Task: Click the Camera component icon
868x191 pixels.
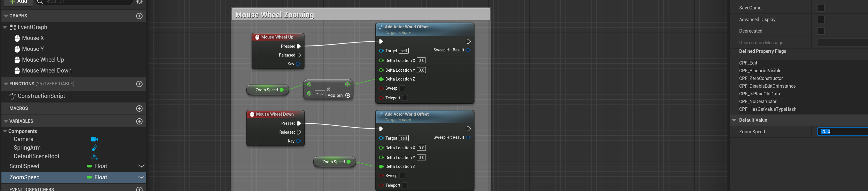Action: coord(95,139)
